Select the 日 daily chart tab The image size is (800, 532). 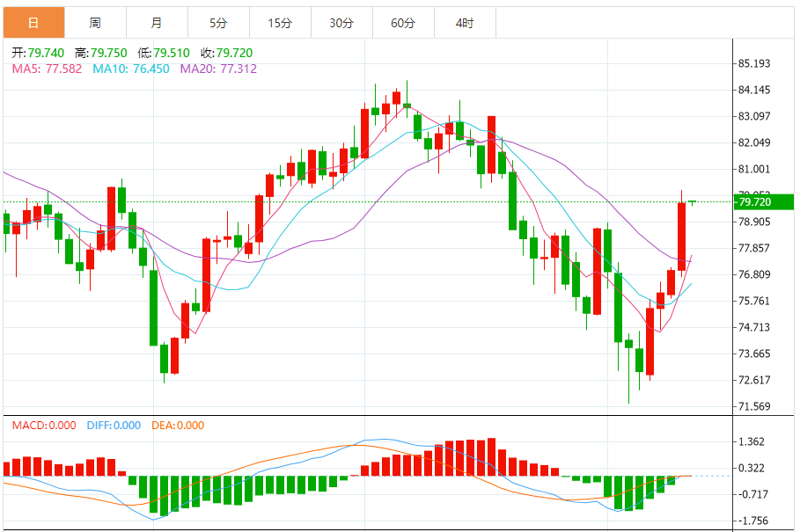33,22
